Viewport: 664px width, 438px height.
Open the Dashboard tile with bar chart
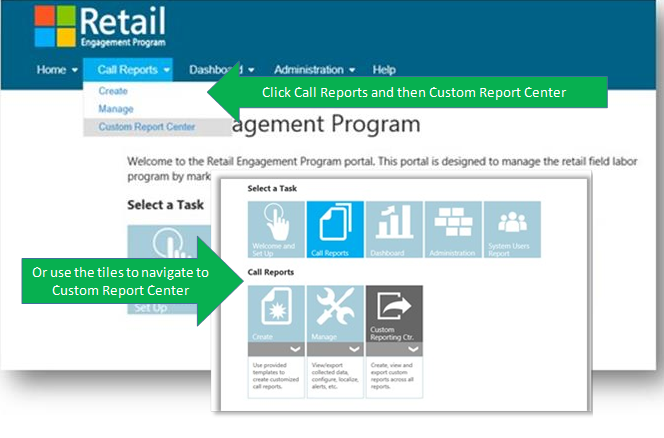394,230
